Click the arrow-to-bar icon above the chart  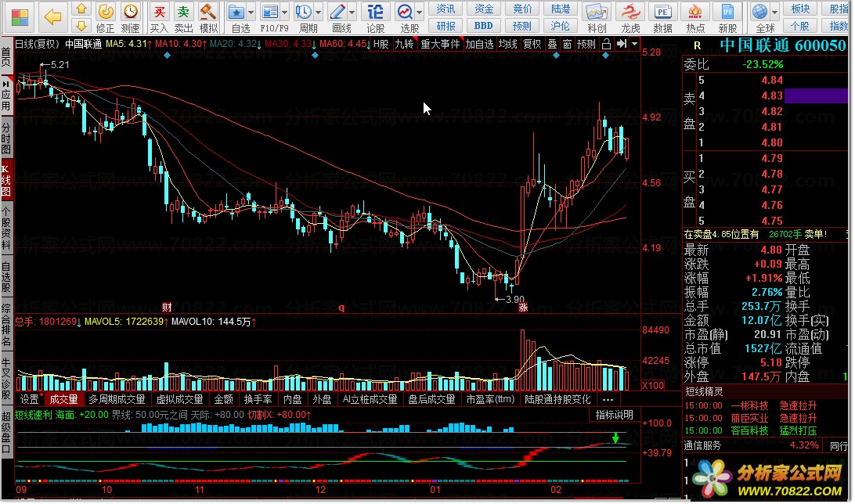pyautogui.click(x=622, y=44)
